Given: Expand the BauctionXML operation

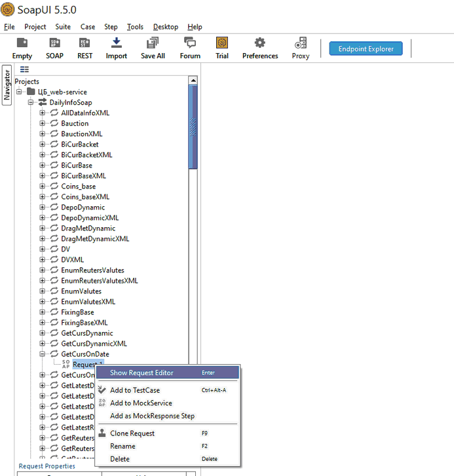Looking at the screenshot, I should tap(42, 134).
